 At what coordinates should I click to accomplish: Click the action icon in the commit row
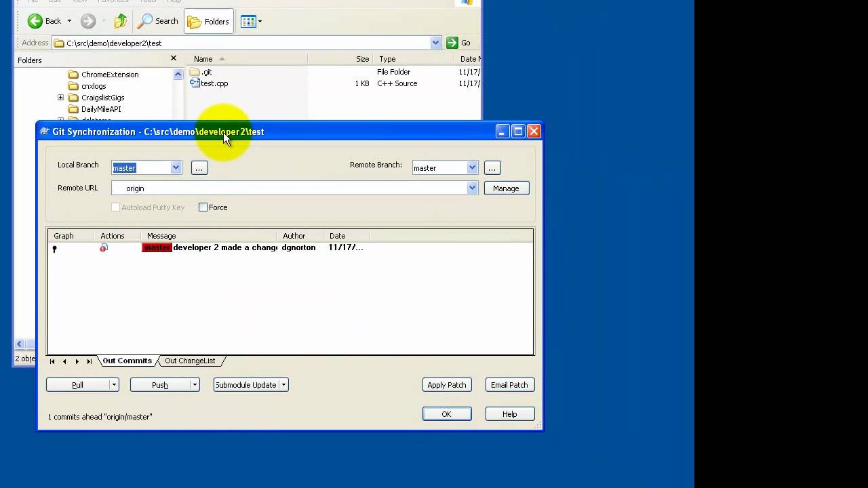tap(104, 248)
